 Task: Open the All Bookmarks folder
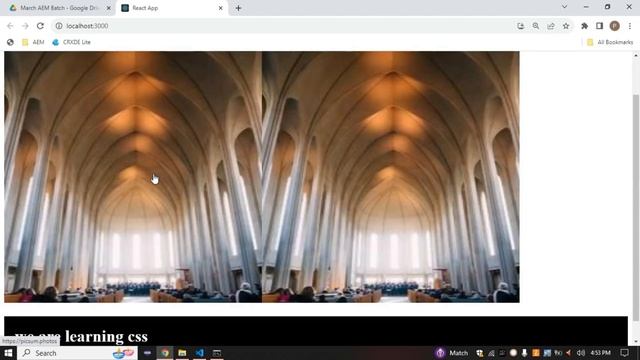(610, 42)
